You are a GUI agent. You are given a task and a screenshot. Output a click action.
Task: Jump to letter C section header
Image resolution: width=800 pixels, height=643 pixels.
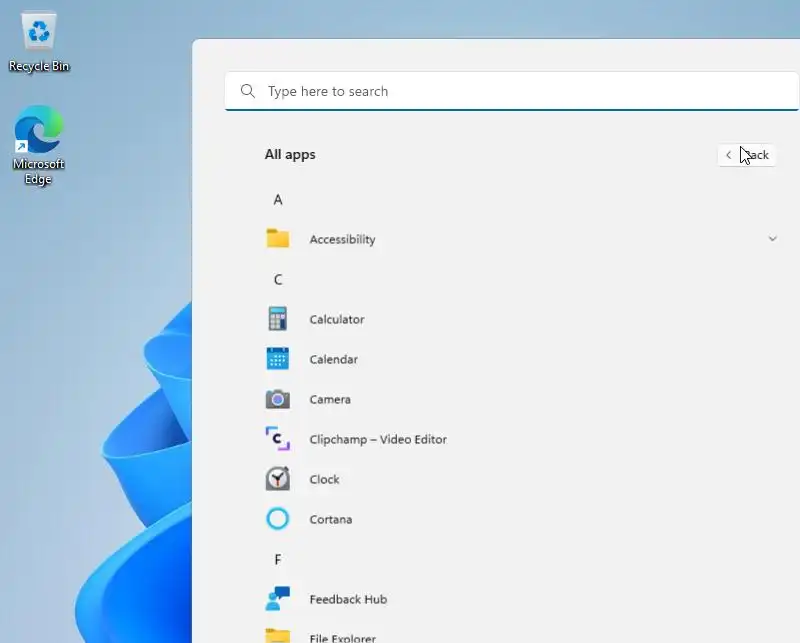tap(278, 280)
